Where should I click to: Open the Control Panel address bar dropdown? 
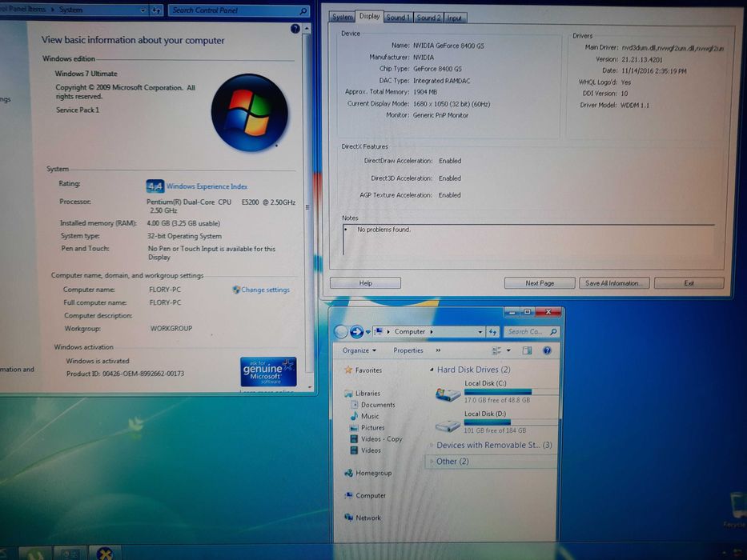click(x=143, y=10)
